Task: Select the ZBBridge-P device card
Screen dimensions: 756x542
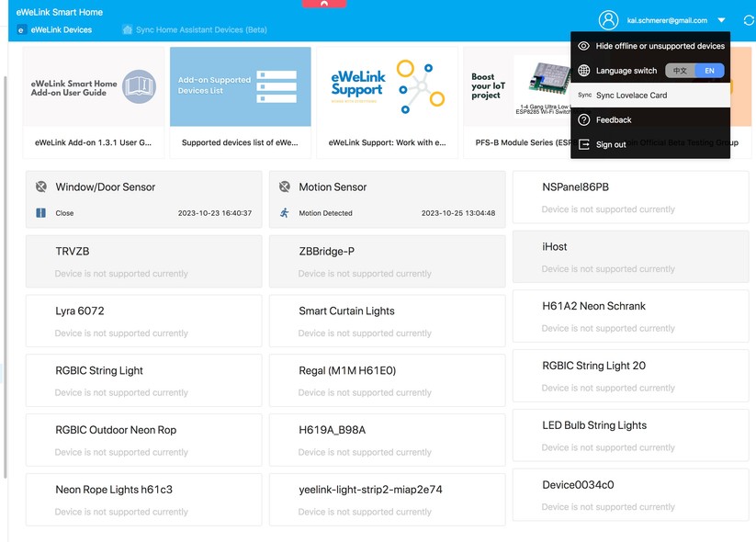Action: (387, 262)
